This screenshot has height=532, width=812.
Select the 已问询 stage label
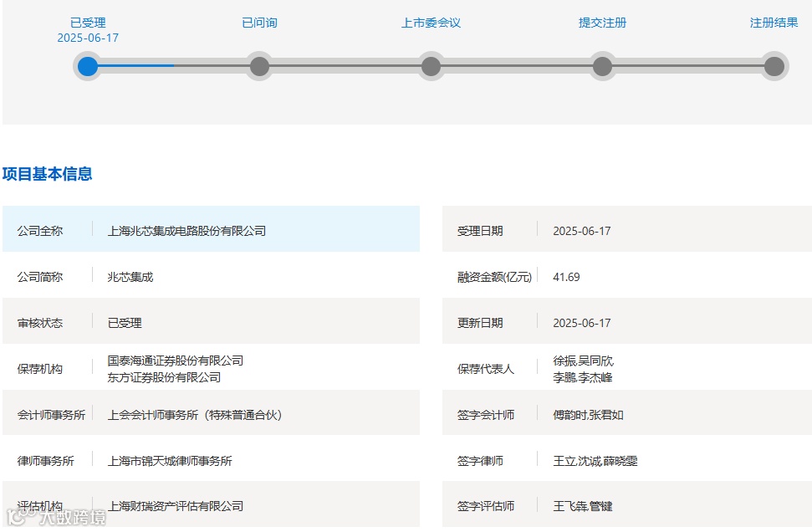[x=259, y=23]
